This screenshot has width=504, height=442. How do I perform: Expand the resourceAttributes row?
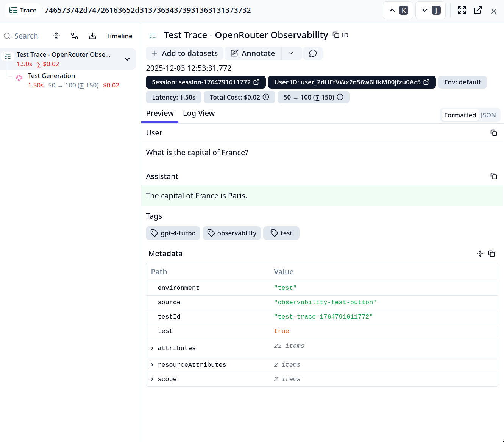click(x=152, y=365)
